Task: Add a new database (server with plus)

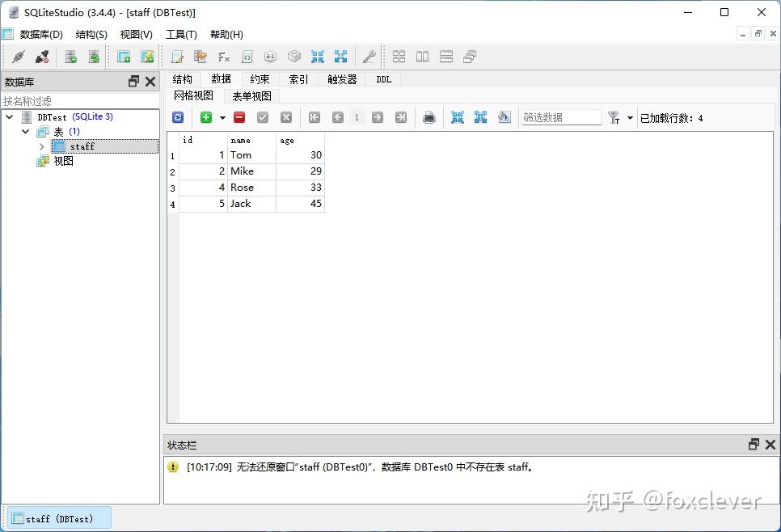Action: coord(70,57)
